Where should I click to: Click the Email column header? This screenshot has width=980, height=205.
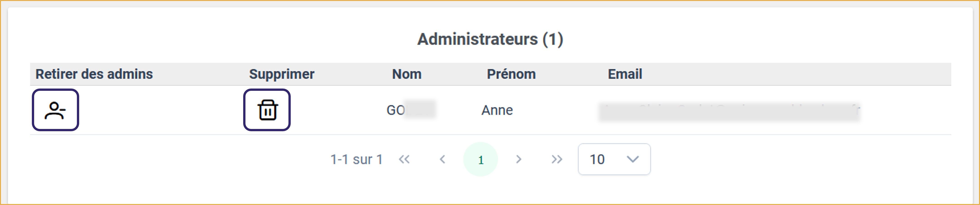click(x=625, y=74)
